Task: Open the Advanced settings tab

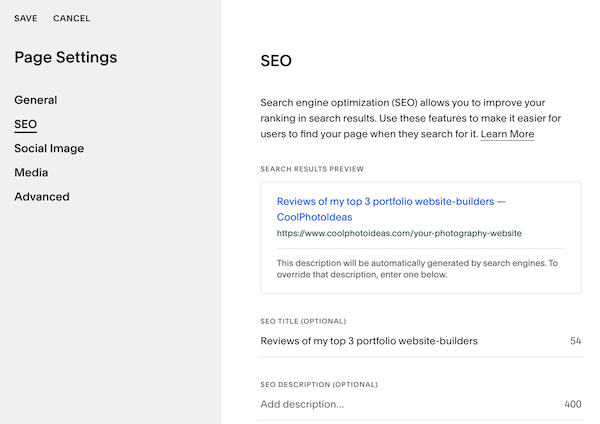Action: pos(42,196)
